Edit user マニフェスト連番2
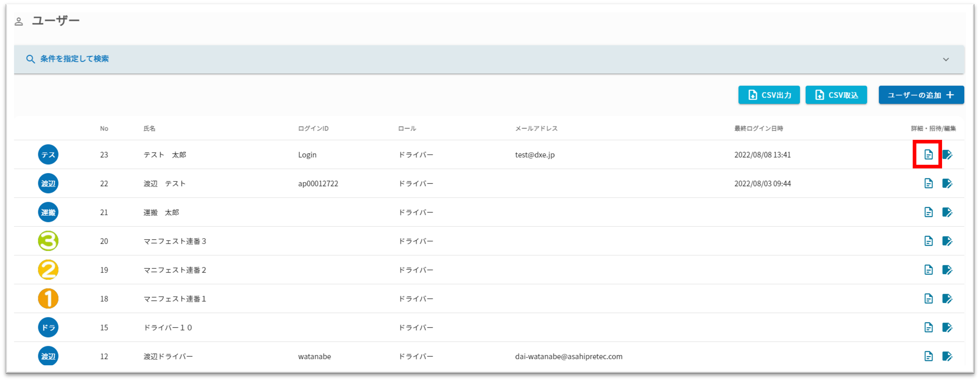The image size is (980, 381). point(947,270)
